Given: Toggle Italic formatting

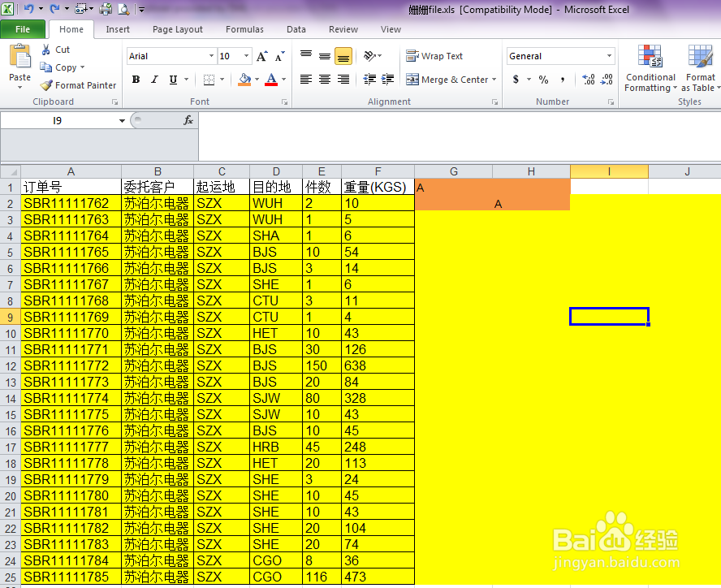Looking at the screenshot, I should click(x=154, y=79).
